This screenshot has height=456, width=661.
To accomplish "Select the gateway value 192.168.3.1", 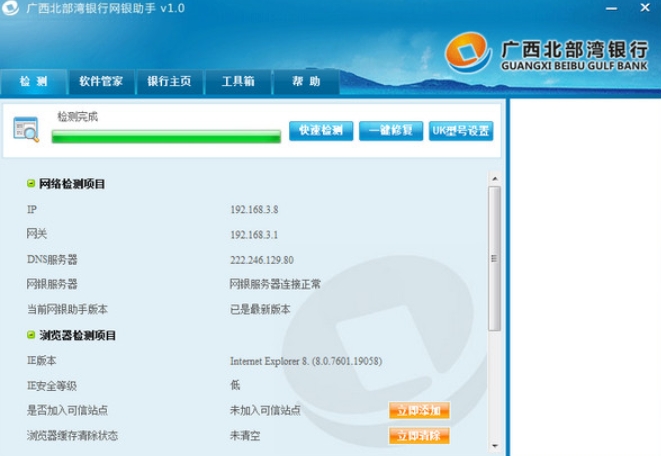I will [x=254, y=235].
